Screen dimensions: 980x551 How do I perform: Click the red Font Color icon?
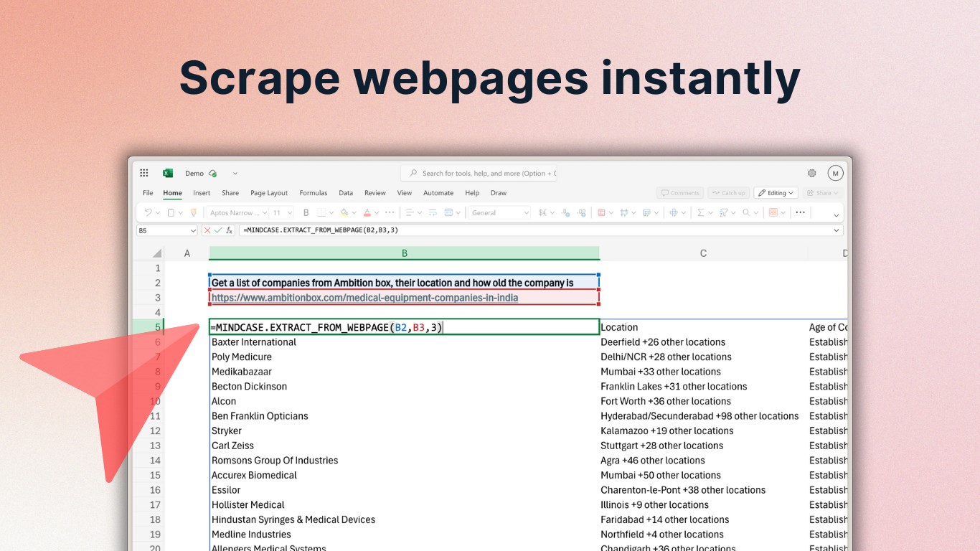point(367,212)
